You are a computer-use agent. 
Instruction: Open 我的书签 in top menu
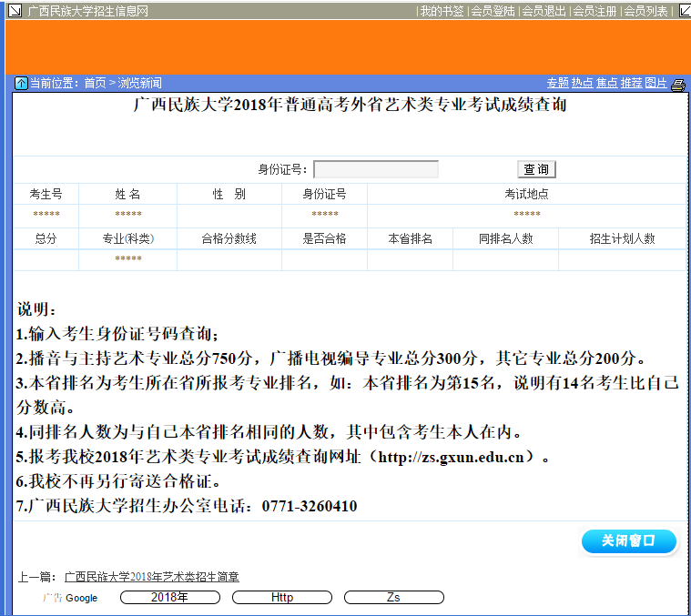(442, 11)
